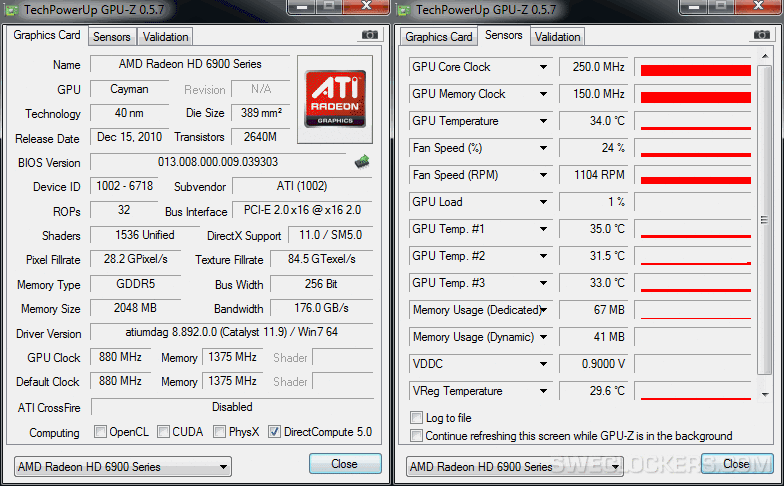The height and width of the screenshot is (486, 784).
Task: Select the Sensors tab in right window
Action: tap(504, 35)
